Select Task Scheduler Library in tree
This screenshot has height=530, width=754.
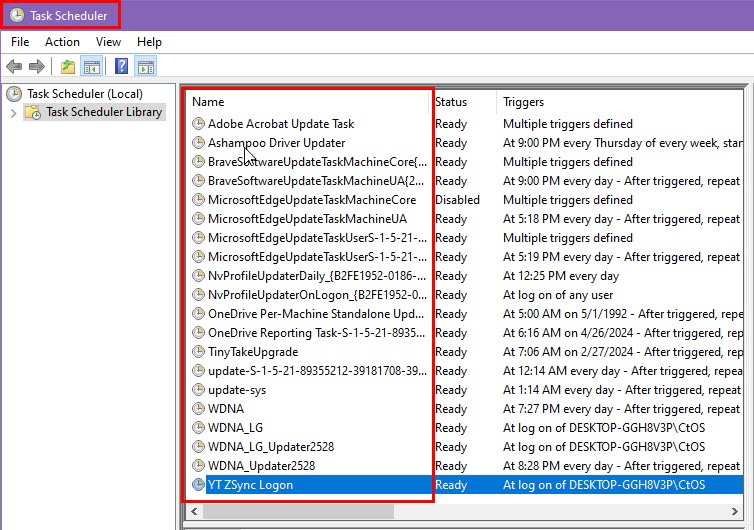104,112
